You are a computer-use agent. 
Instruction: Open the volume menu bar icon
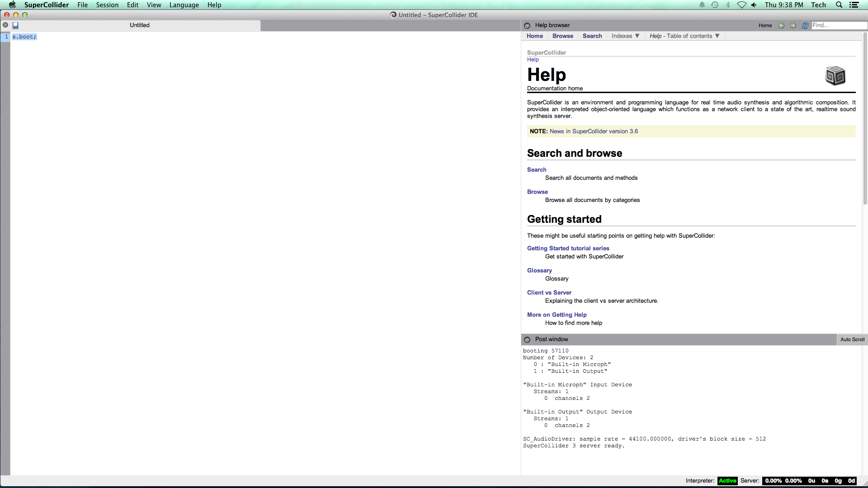click(x=754, y=5)
